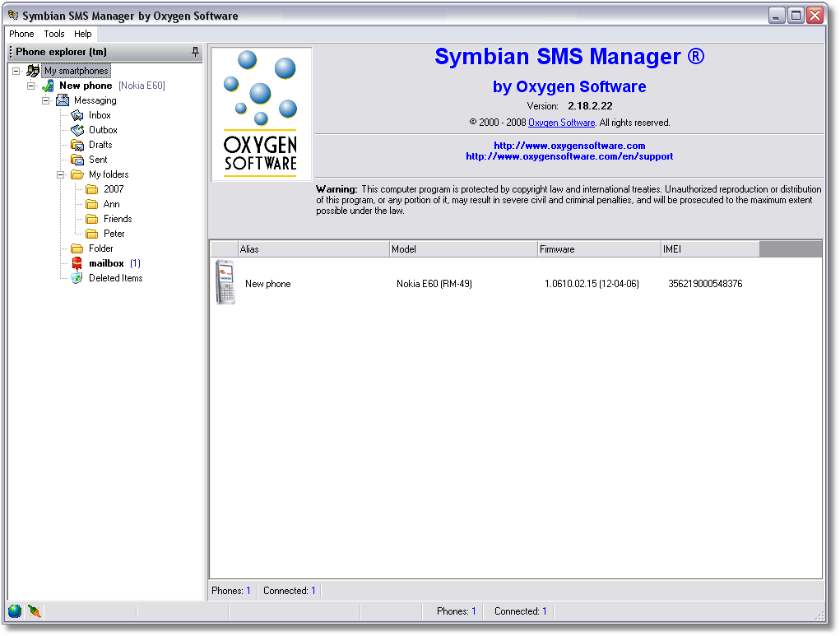This screenshot has width=840, height=636.
Task: Select the Sent tree item label
Action: pyautogui.click(x=98, y=160)
